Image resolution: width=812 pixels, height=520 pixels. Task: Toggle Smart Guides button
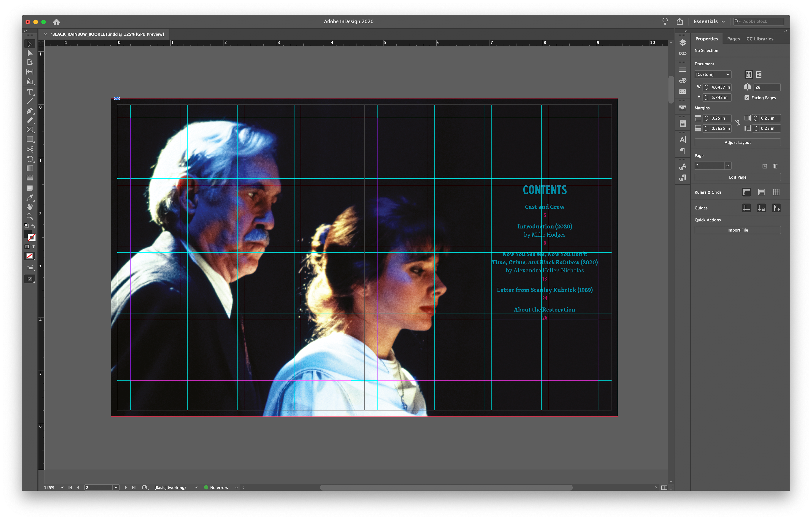click(x=776, y=208)
